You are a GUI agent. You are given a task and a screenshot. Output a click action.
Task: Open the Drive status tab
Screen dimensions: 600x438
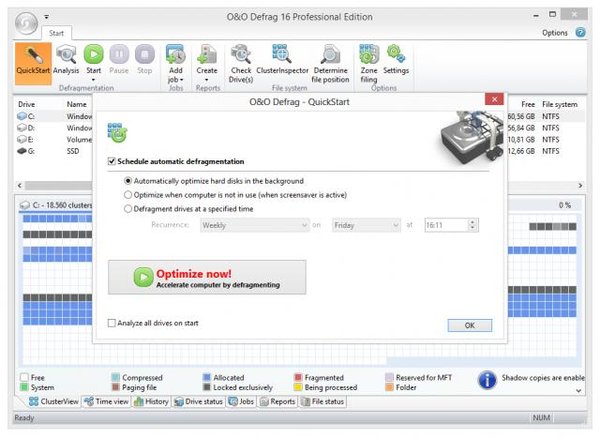click(x=199, y=401)
